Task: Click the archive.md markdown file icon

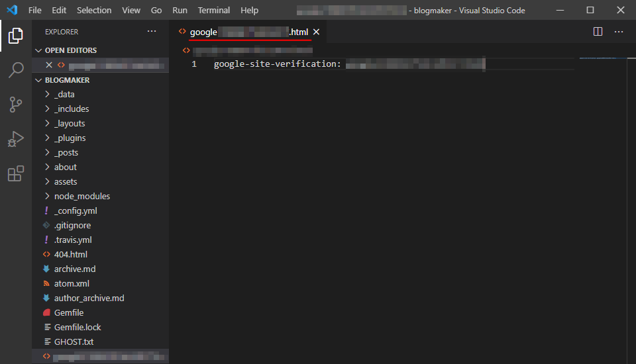Action: click(x=46, y=269)
